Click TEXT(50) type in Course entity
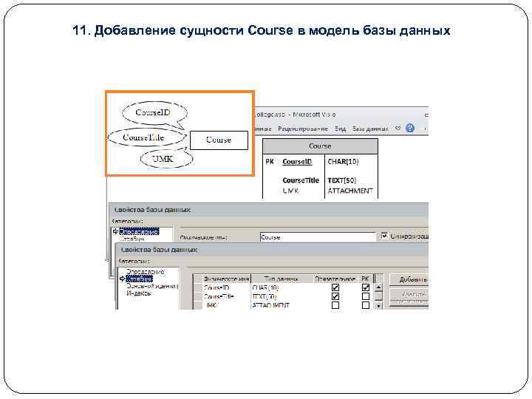This screenshot has width=532, height=399. coord(341,180)
